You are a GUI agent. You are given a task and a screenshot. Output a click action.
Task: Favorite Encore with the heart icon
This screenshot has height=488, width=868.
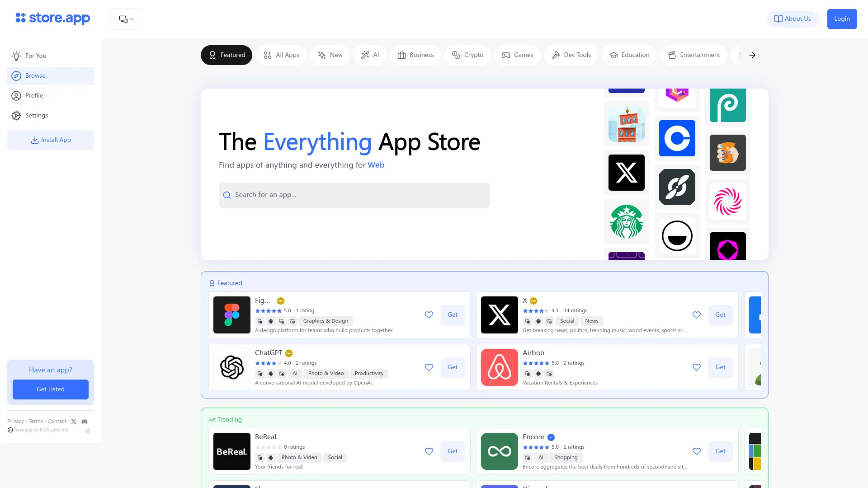pos(697,451)
